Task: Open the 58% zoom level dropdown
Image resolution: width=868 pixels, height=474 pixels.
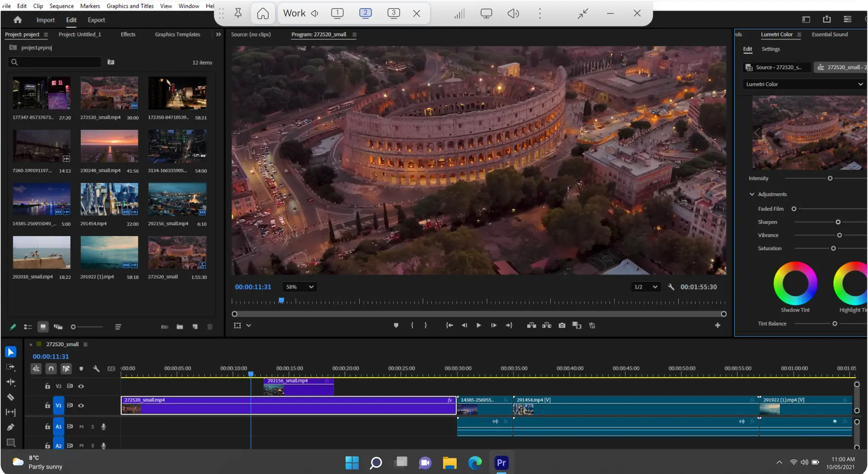Action: (300, 287)
